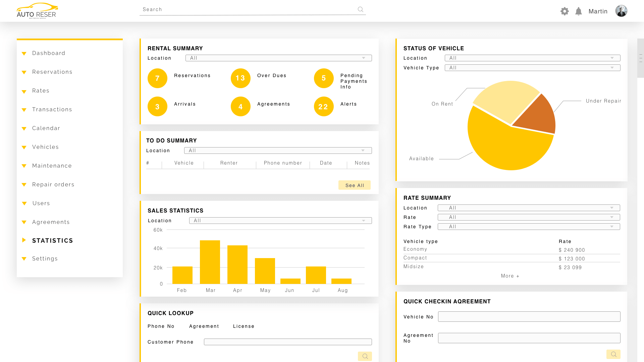Click the Over Dues badge showing 13

240,78
